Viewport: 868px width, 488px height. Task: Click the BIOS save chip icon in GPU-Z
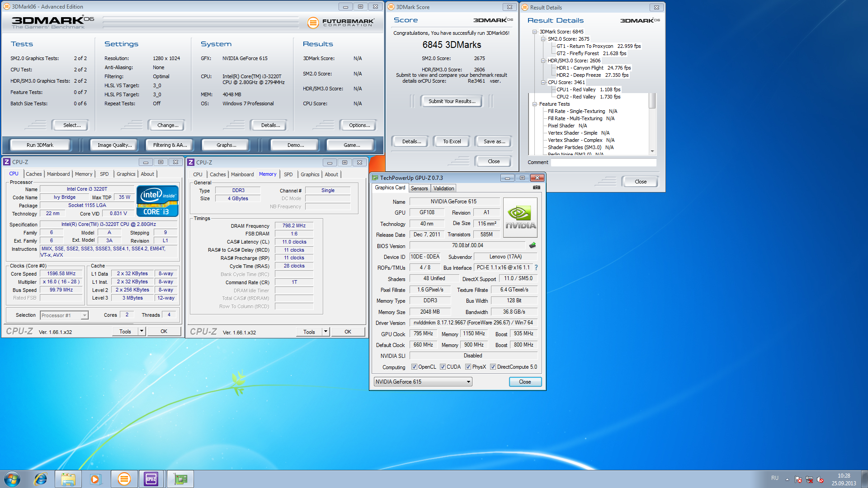tap(533, 245)
